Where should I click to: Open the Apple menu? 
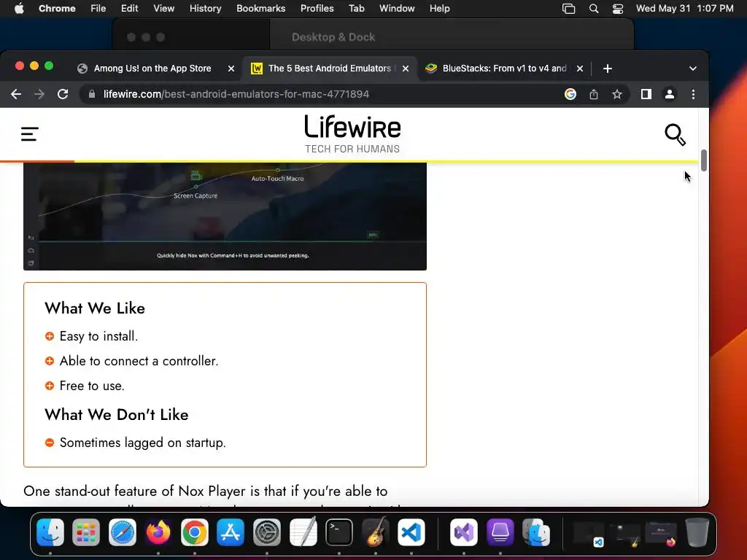pos(19,9)
